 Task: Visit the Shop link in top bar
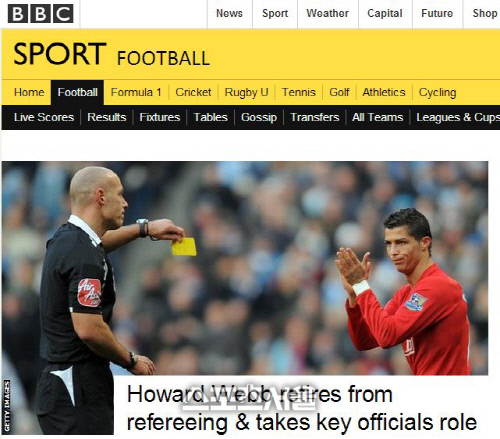click(x=485, y=13)
